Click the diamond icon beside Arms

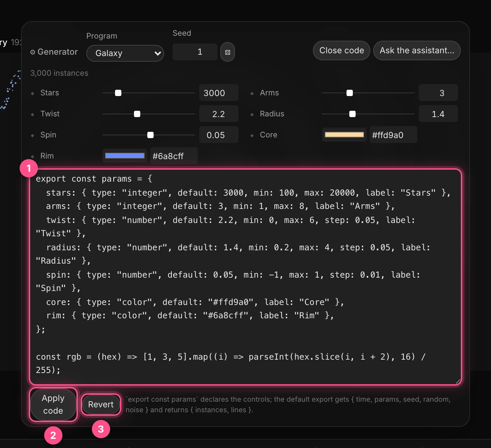[252, 93]
